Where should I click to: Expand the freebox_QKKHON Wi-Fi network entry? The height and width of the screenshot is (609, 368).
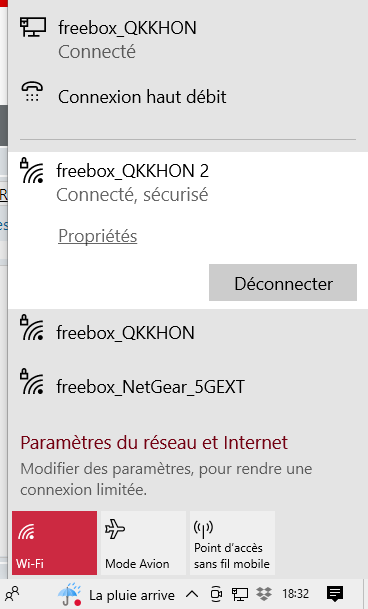click(188, 333)
